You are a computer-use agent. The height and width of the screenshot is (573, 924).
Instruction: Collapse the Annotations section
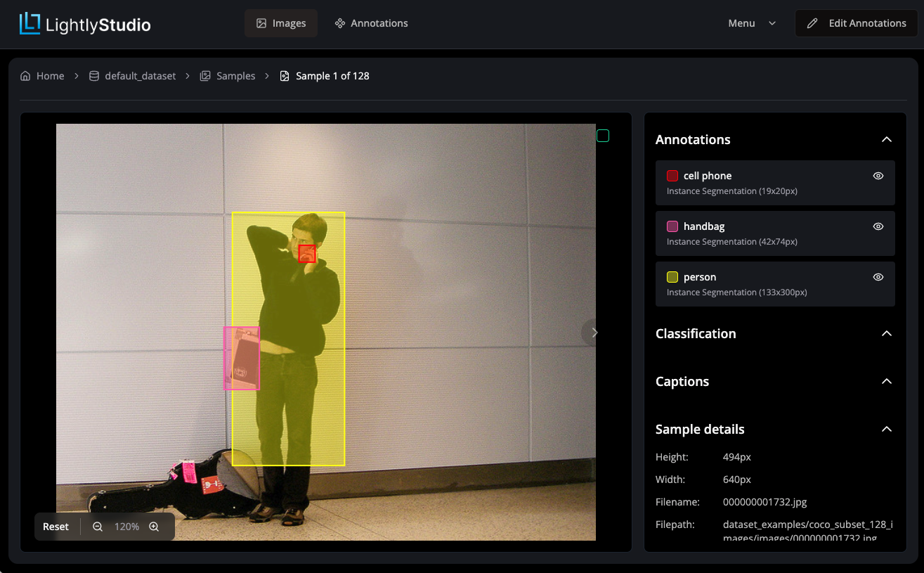(887, 139)
